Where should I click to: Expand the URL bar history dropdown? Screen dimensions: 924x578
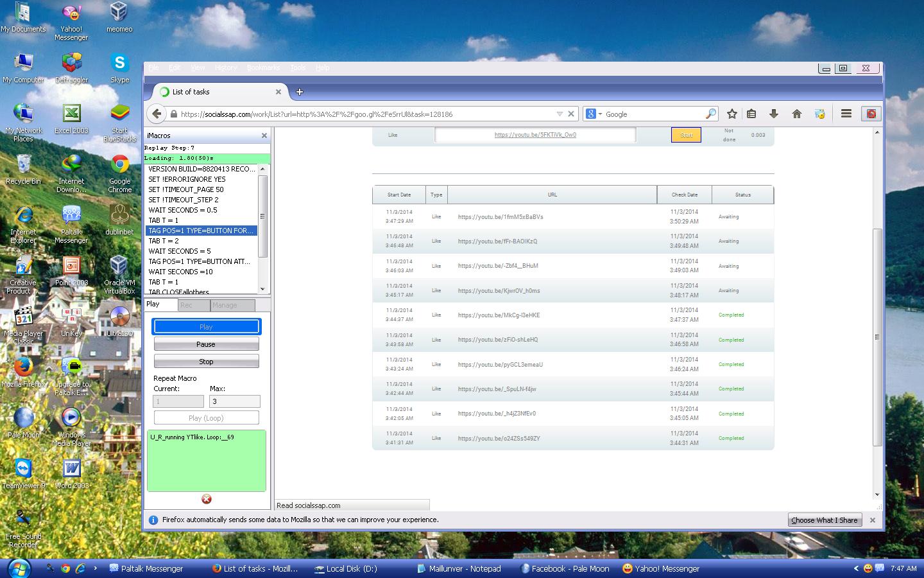tap(560, 114)
